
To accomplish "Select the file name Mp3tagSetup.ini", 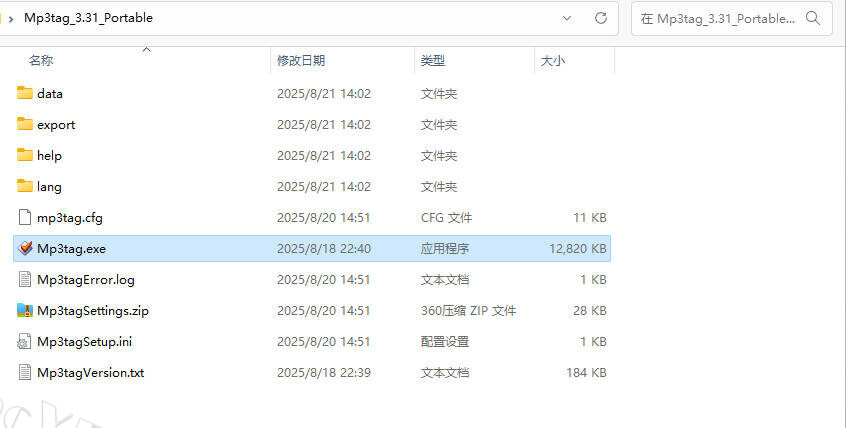I will pos(84,342).
